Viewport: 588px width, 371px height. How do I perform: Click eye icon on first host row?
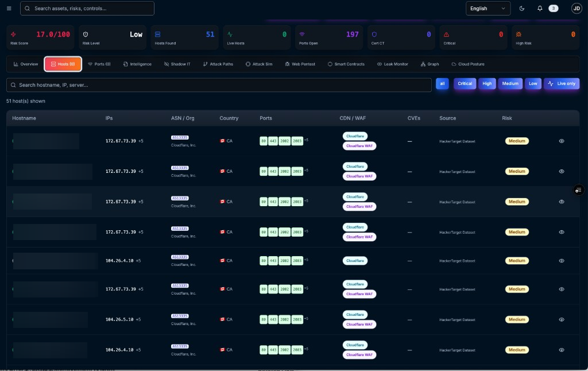[x=562, y=141]
